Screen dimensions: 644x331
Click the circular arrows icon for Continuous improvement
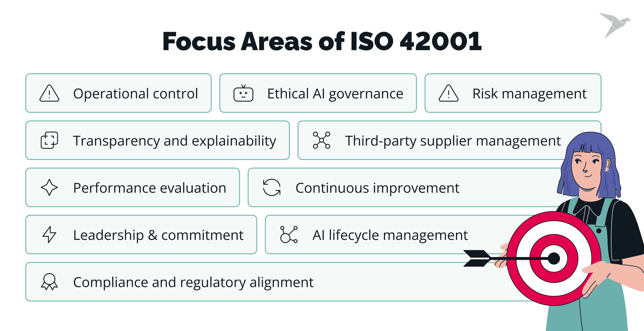click(x=272, y=188)
